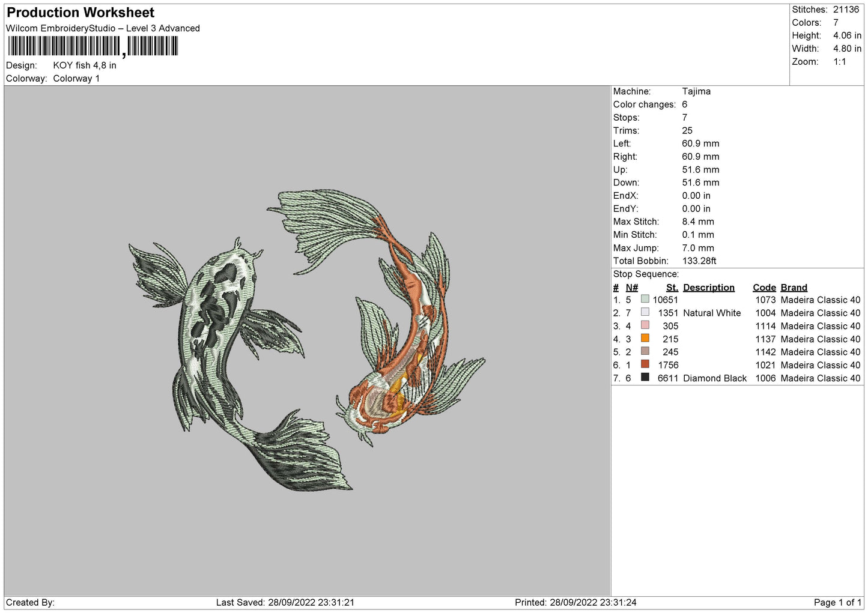Click the Production Worksheet title
Viewport: 868px width, 613px height.
coord(80,13)
